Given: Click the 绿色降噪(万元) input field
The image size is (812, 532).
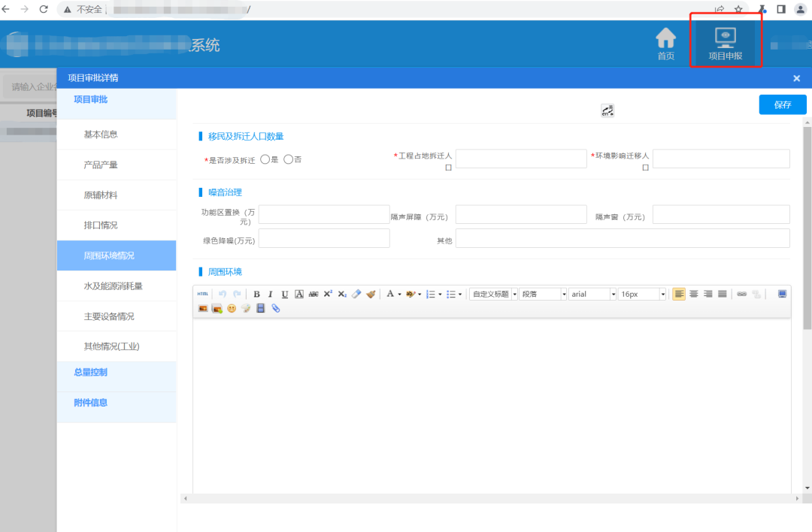Looking at the screenshot, I should 324,238.
